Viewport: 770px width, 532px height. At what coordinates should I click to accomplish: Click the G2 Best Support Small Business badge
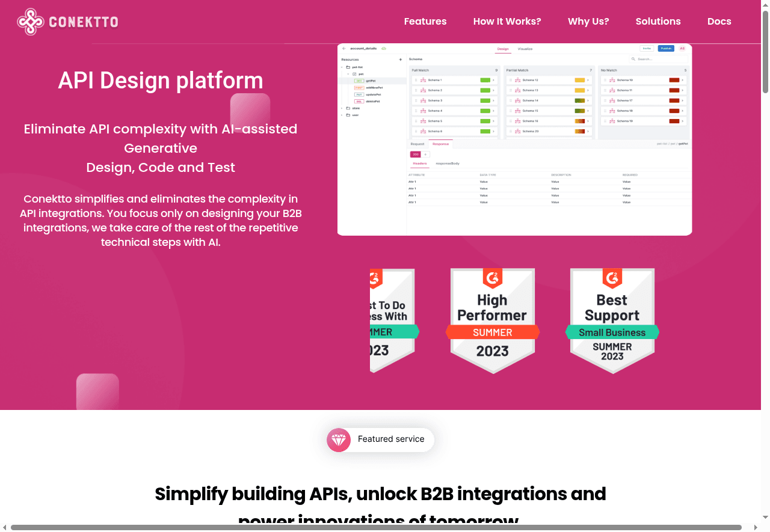(612, 320)
